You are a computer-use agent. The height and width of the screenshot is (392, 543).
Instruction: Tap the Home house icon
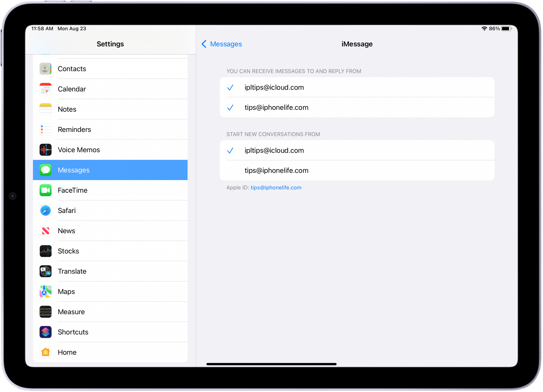point(45,353)
